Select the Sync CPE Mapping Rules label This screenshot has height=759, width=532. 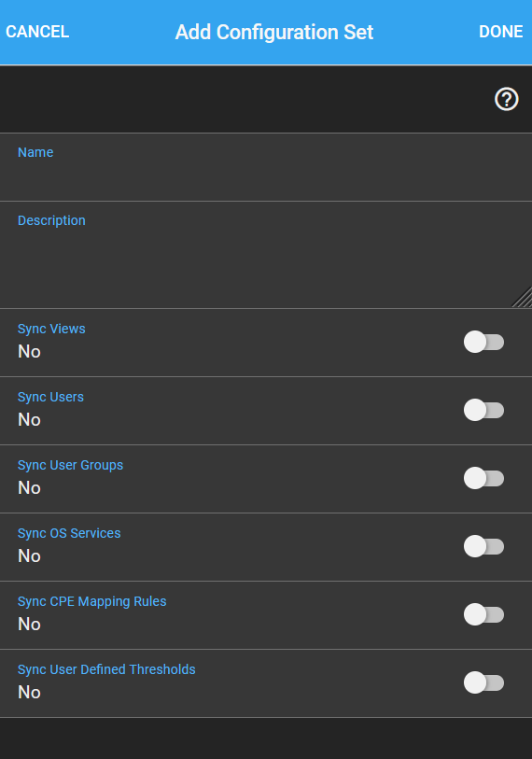click(x=92, y=601)
